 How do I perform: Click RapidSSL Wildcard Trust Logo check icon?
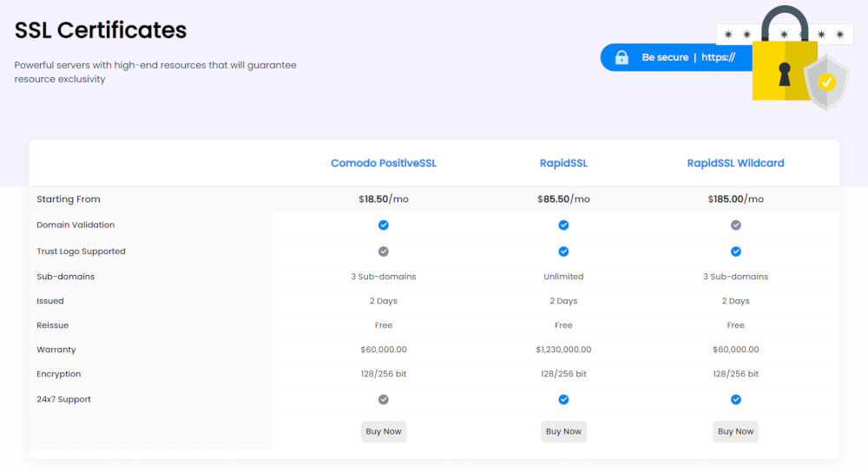(x=736, y=252)
